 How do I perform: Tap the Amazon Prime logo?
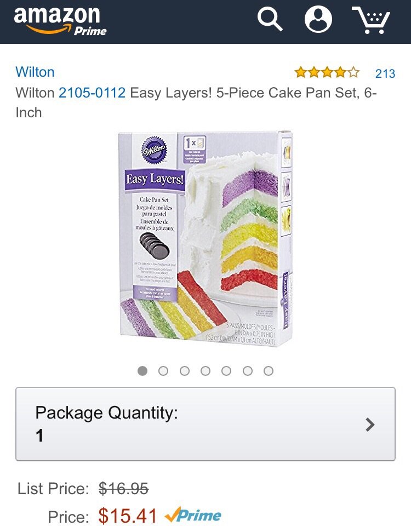click(x=60, y=21)
